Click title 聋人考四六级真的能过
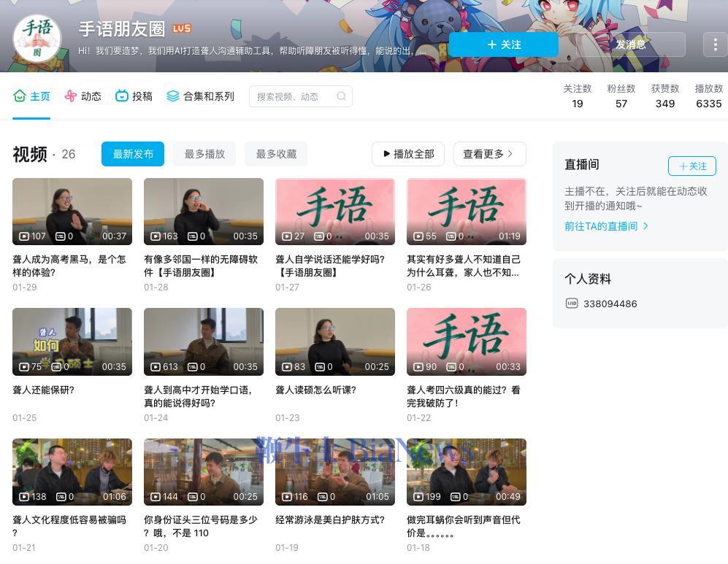The width and height of the screenshot is (728, 564). coord(464,397)
